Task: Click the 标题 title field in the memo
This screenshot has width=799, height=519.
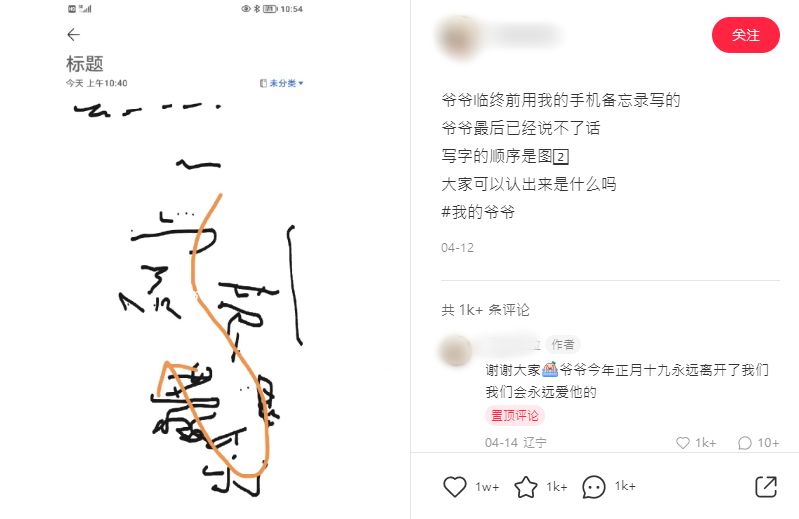Action: point(85,64)
